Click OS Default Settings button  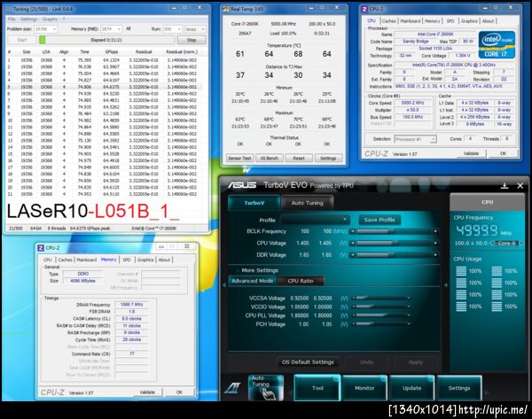pos(308,362)
